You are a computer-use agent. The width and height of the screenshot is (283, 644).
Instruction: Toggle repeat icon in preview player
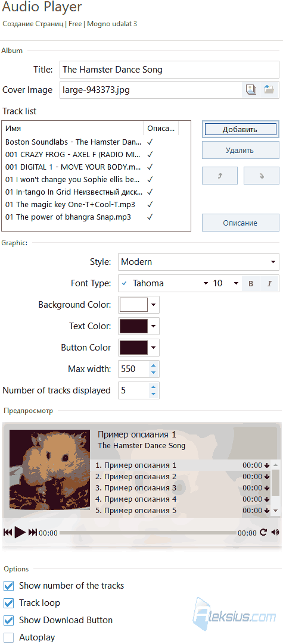(264, 533)
